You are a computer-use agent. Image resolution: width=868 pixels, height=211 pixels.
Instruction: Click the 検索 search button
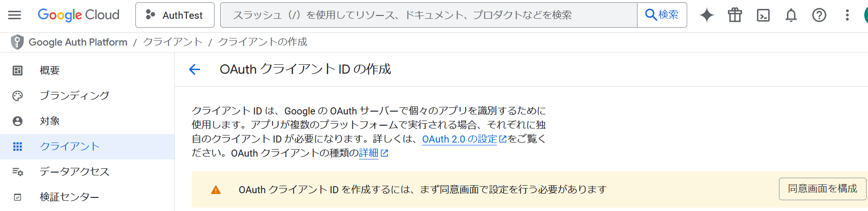(x=662, y=15)
